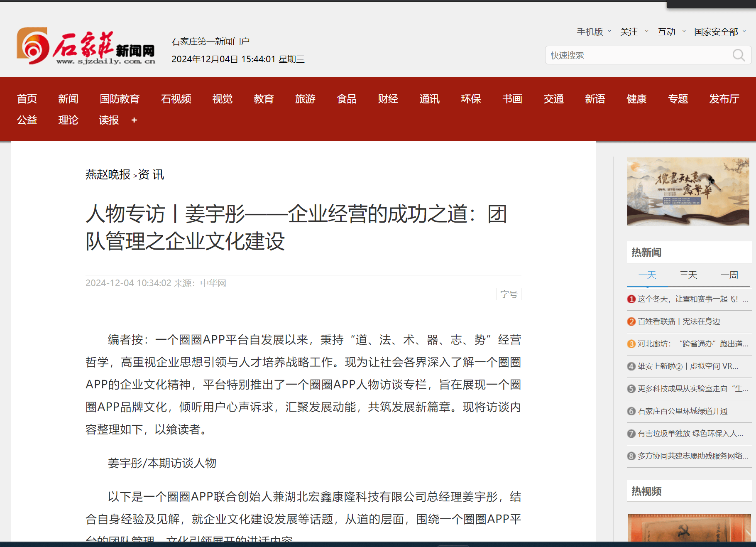Click the rank 3 orange badge
Viewport: 756px width, 547px height.
[x=631, y=344]
